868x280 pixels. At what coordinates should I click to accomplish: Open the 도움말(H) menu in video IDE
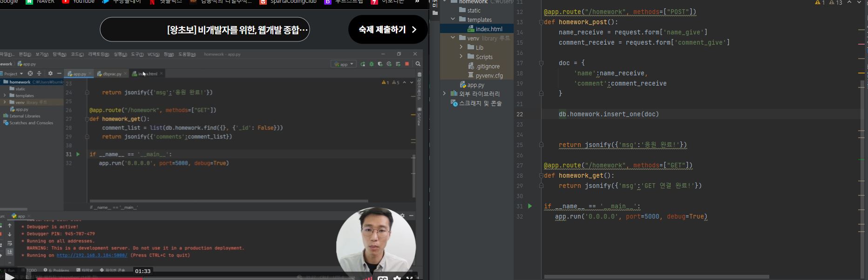[187, 54]
